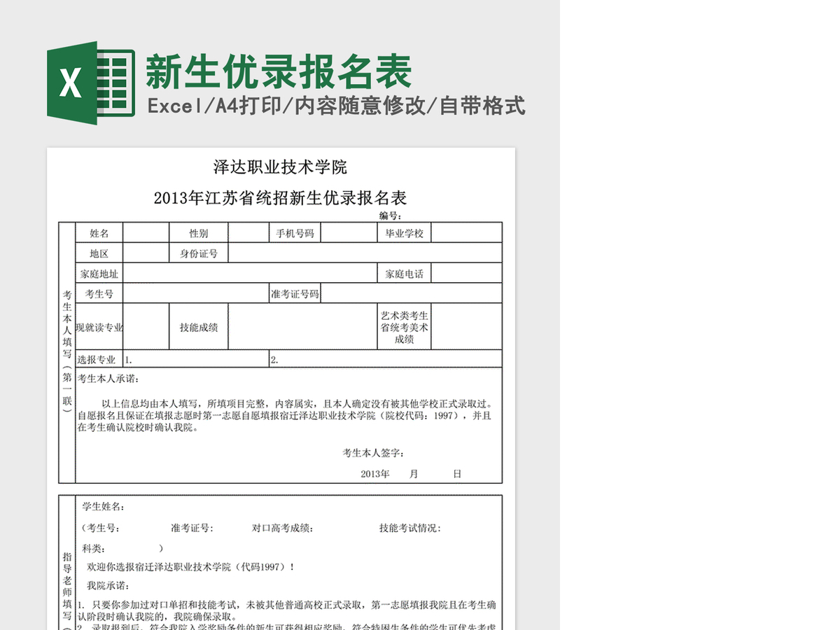840x630 pixels.
Task: Click the 考生号 table cell
Action: [99, 293]
